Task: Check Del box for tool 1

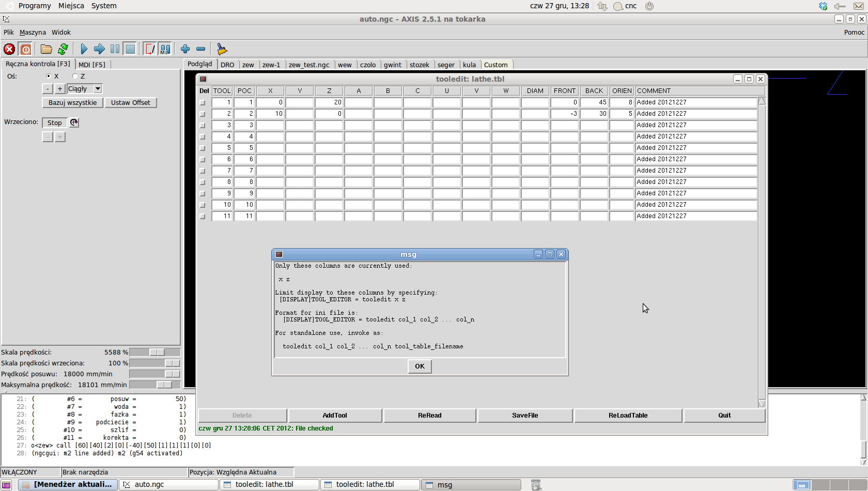Action: click(203, 102)
